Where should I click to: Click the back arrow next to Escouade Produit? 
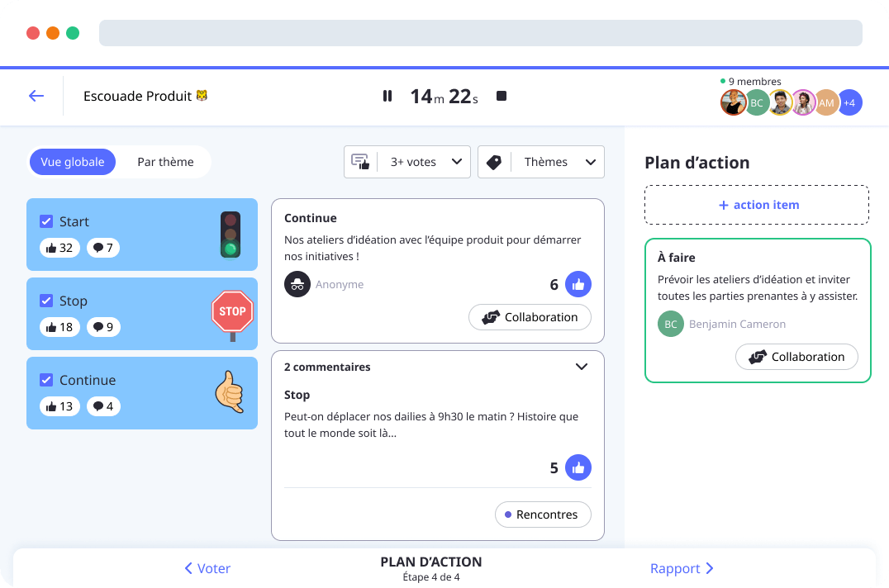36,96
